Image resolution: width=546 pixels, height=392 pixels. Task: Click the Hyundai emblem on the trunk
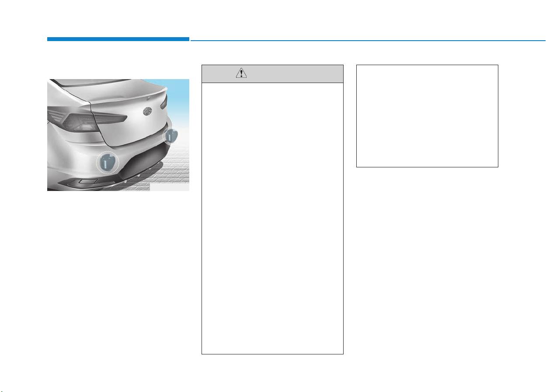pyautogui.click(x=150, y=111)
